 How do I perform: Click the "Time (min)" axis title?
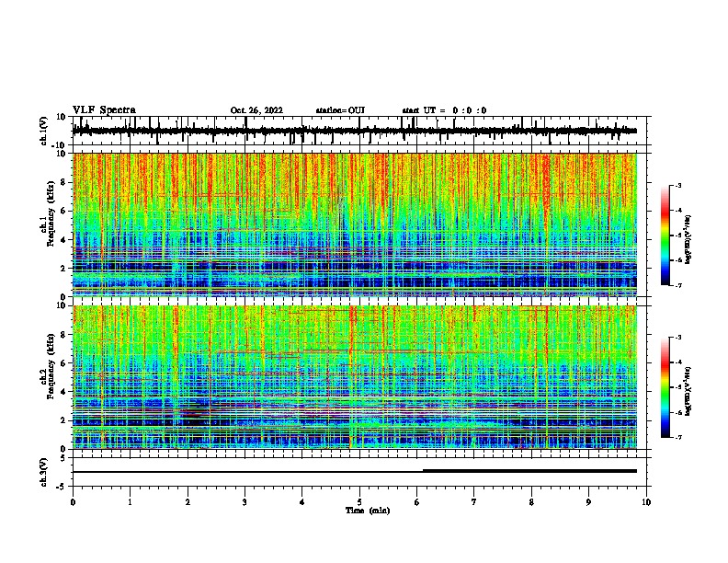(368, 511)
